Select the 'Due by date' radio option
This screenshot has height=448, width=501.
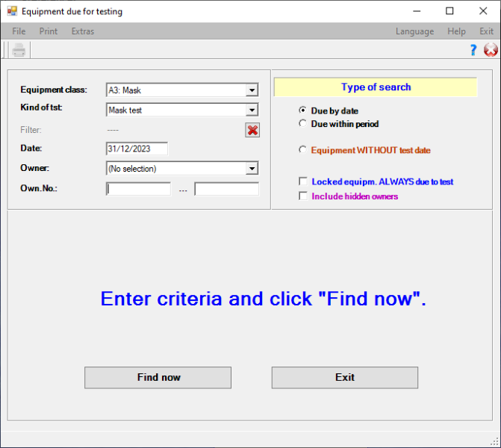click(x=302, y=111)
